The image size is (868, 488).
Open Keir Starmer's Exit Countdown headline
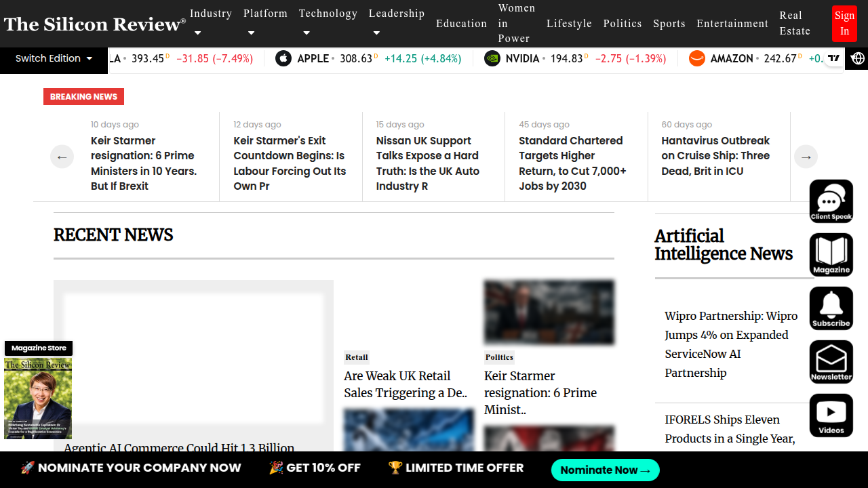(x=290, y=163)
